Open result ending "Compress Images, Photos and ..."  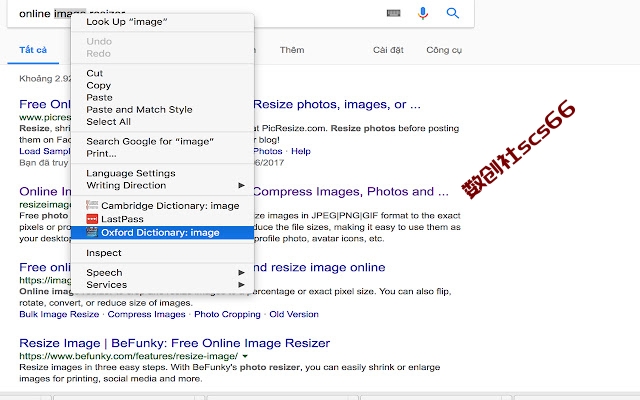click(x=351, y=191)
